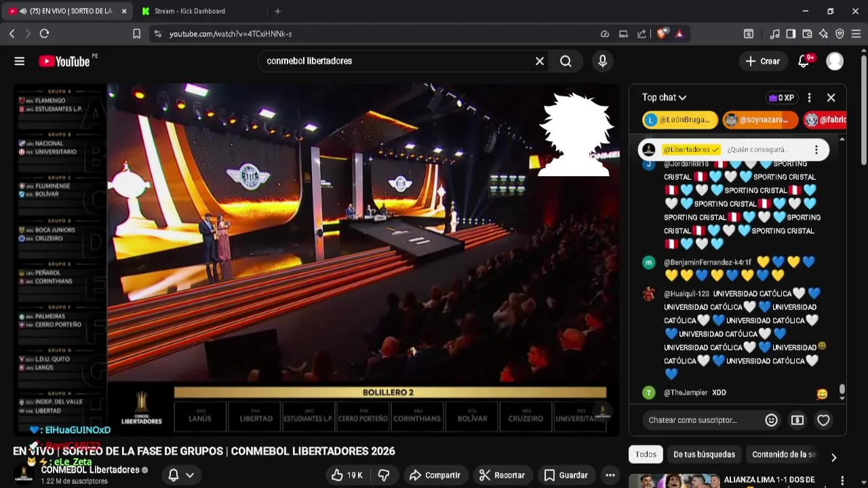The image size is (868, 488).
Task: Open the Crear menu
Action: (763, 61)
